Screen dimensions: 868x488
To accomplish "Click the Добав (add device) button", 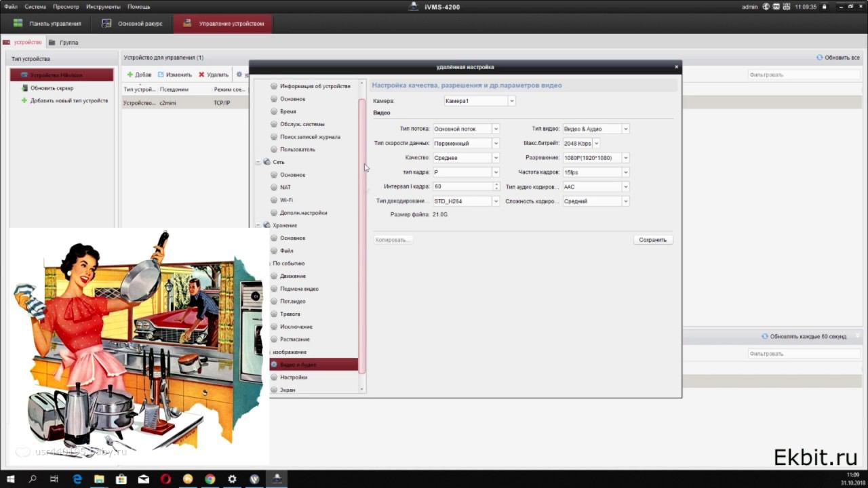I will tap(139, 75).
